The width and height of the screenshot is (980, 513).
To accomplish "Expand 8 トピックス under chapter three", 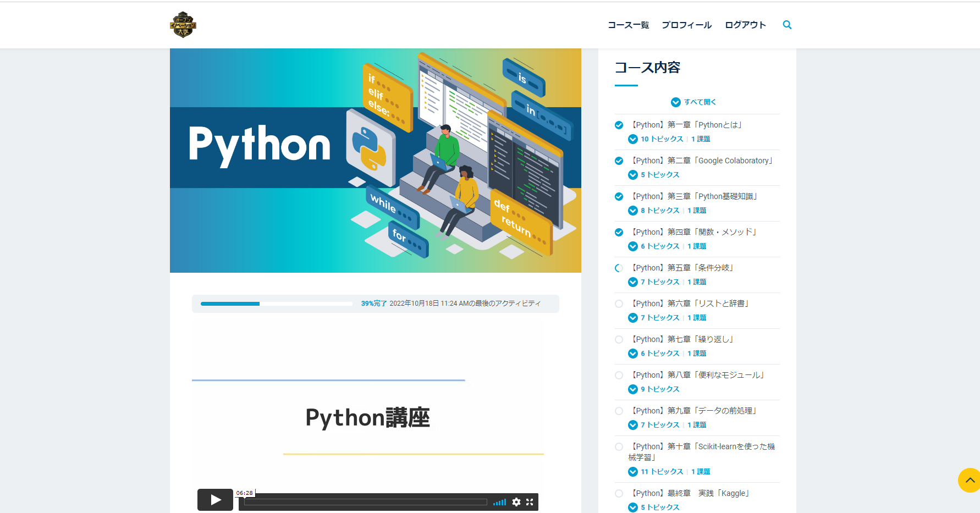I will pyautogui.click(x=654, y=211).
